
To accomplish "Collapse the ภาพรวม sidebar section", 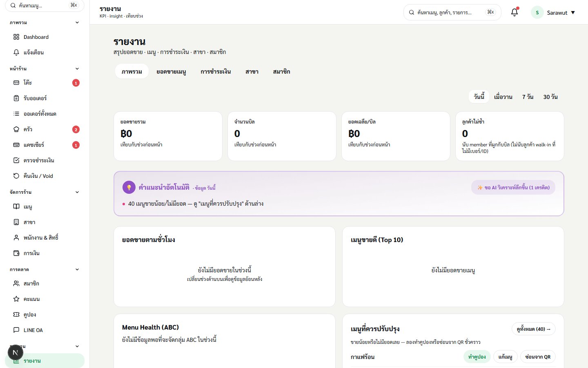I will pos(77,22).
